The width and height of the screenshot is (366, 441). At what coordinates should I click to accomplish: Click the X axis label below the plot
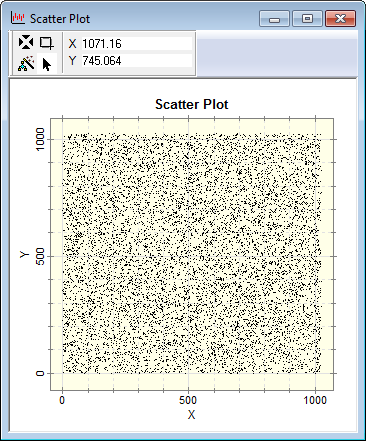coord(191,415)
